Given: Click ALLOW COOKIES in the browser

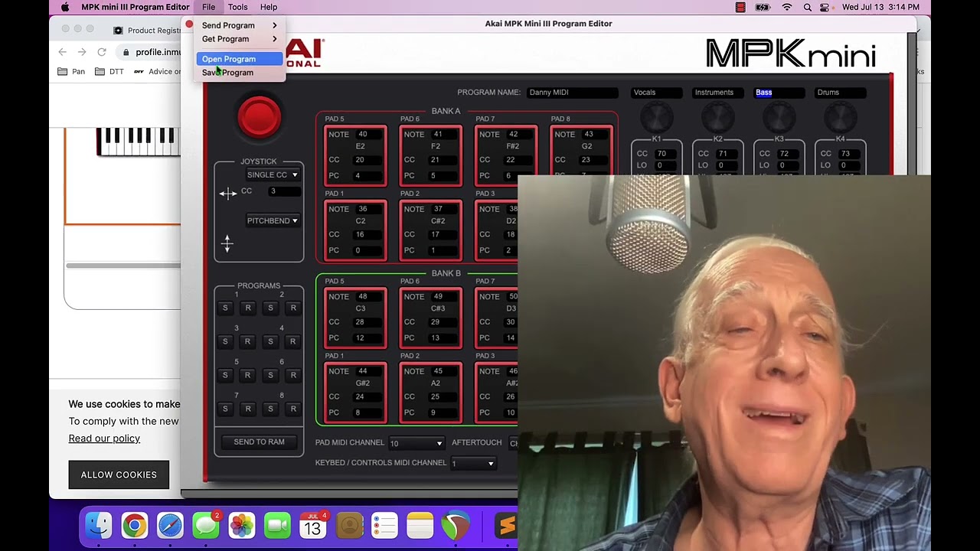Looking at the screenshot, I should point(119,474).
